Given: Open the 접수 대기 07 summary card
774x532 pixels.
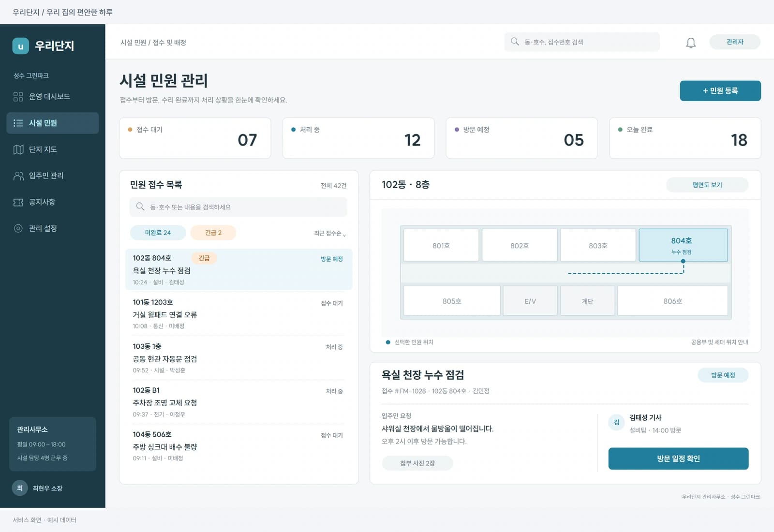Looking at the screenshot, I should pyautogui.click(x=195, y=138).
